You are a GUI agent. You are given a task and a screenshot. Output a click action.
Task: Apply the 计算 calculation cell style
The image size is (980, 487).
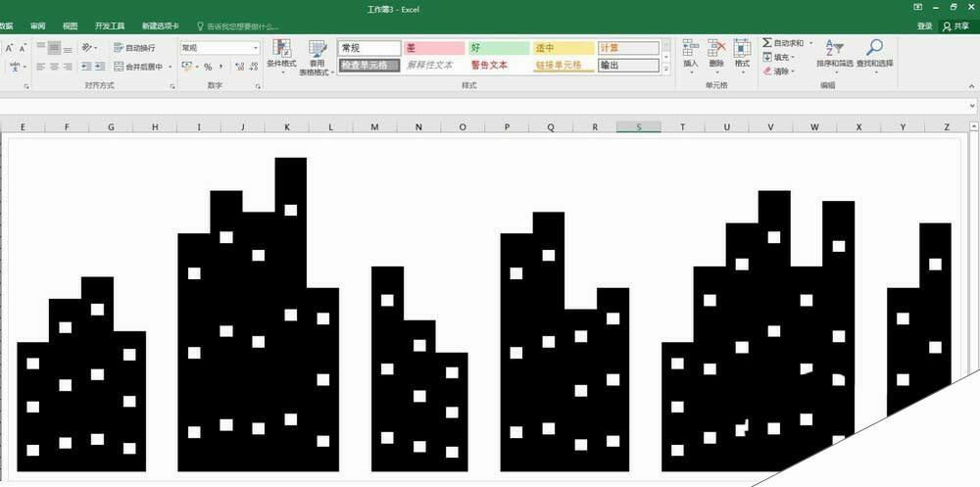tap(628, 48)
